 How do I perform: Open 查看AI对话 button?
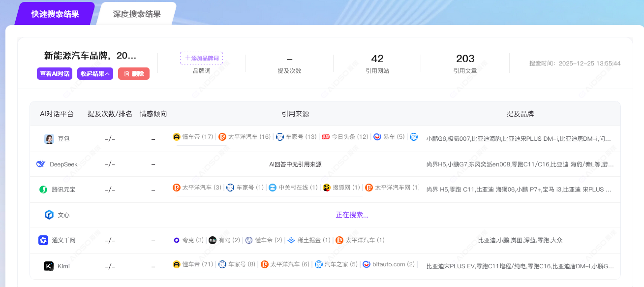click(54, 74)
